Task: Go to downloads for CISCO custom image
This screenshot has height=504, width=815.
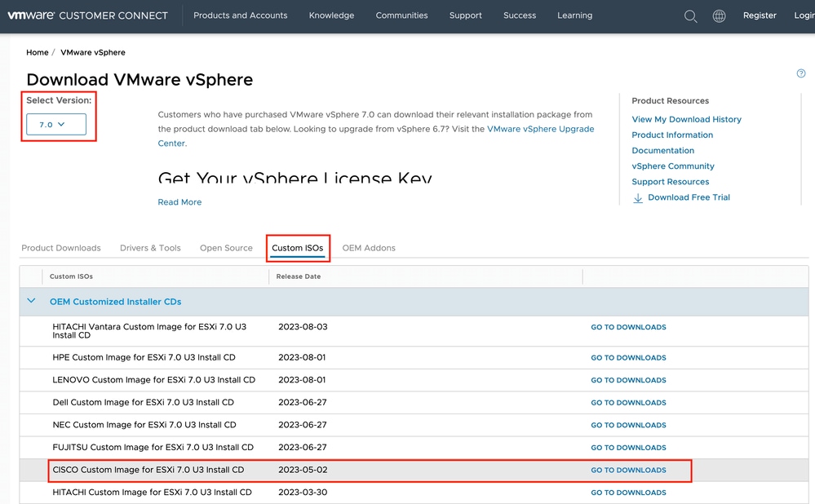Action: click(x=628, y=471)
